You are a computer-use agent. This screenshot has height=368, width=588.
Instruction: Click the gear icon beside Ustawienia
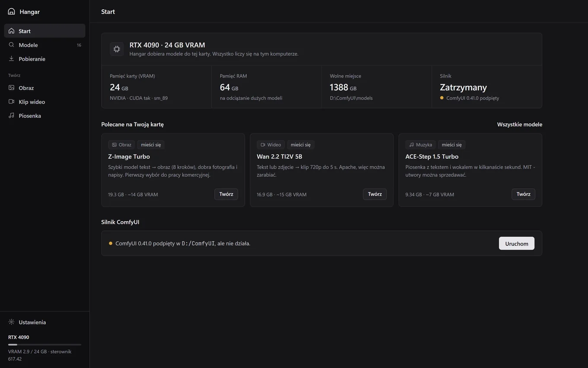pos(11,322)
